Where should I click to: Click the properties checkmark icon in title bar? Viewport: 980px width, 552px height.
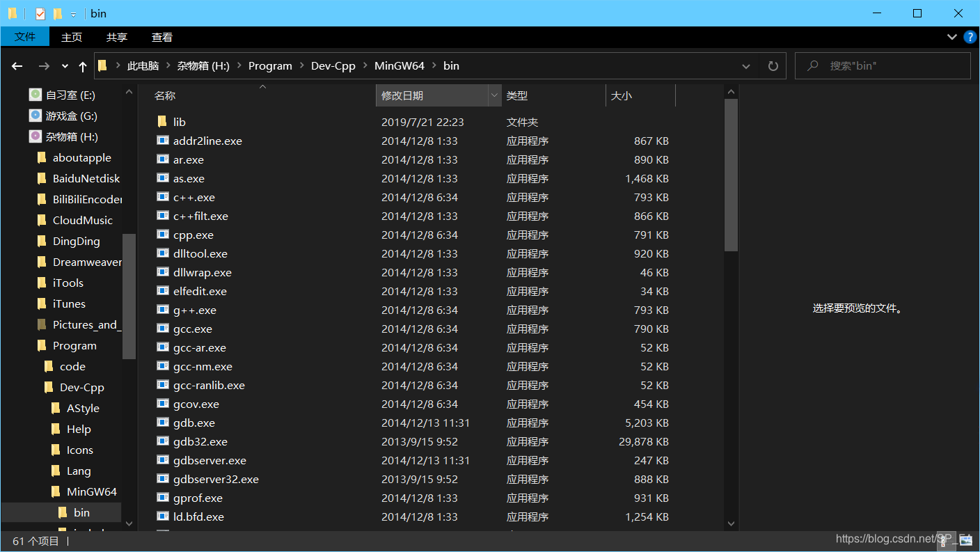pos(40,13)
